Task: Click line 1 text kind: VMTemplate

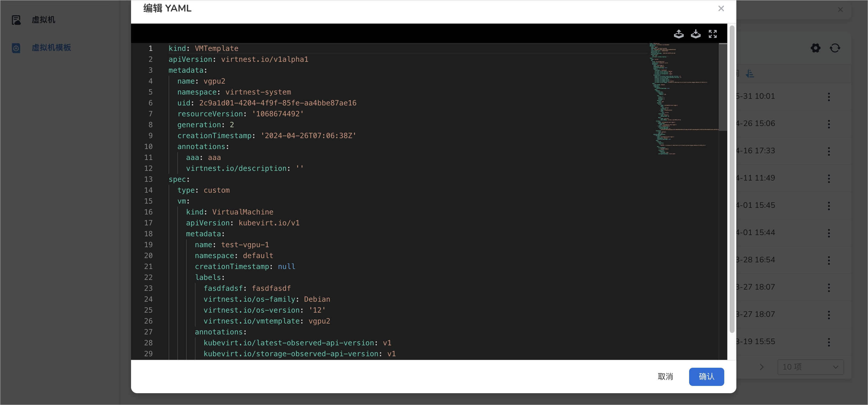Action: 203,48
